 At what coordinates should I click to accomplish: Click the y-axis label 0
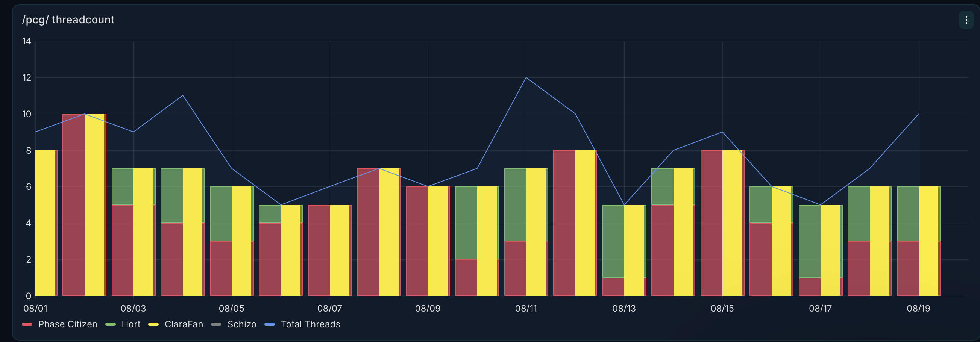pos(29,296)
